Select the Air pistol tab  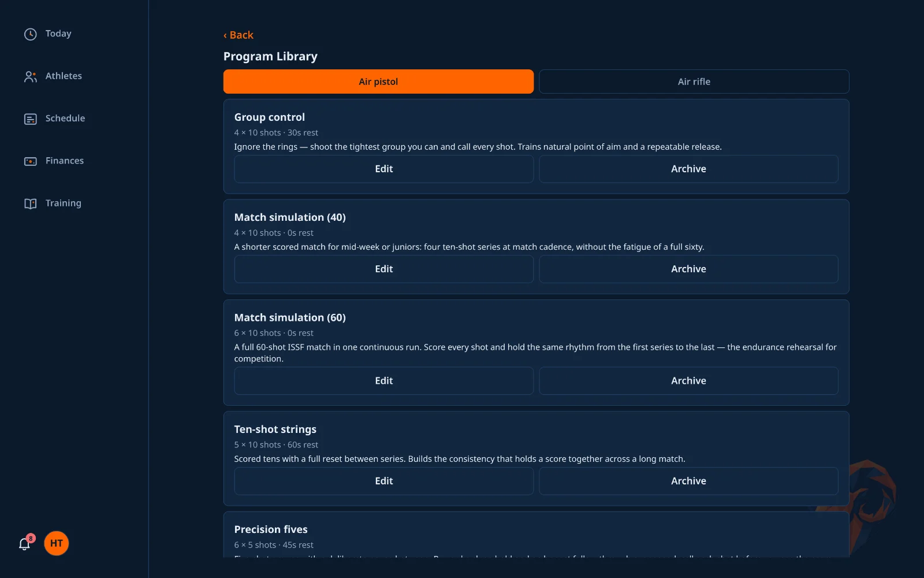click(x=378, y=81)
